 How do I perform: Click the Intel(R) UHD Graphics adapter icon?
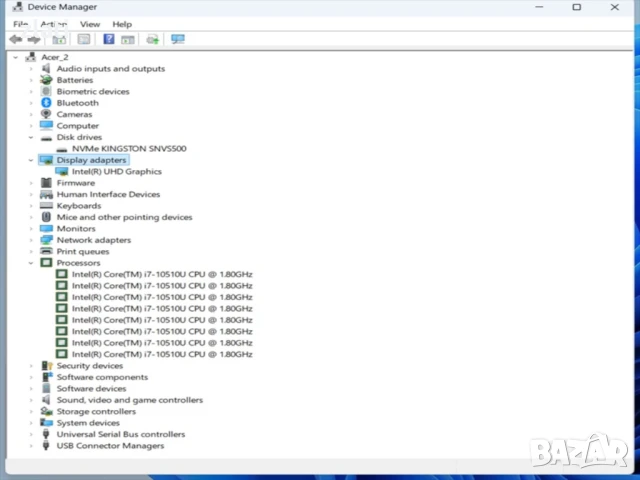[62, 172]
